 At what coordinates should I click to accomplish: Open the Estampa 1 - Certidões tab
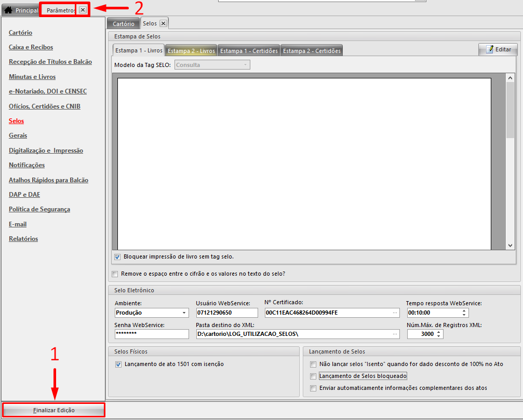tap(249, 51)
